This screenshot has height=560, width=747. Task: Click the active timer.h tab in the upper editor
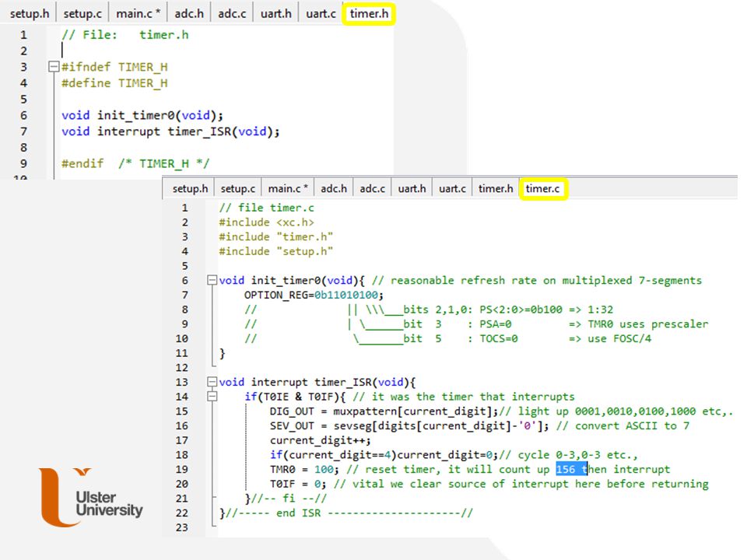[369, 13]
